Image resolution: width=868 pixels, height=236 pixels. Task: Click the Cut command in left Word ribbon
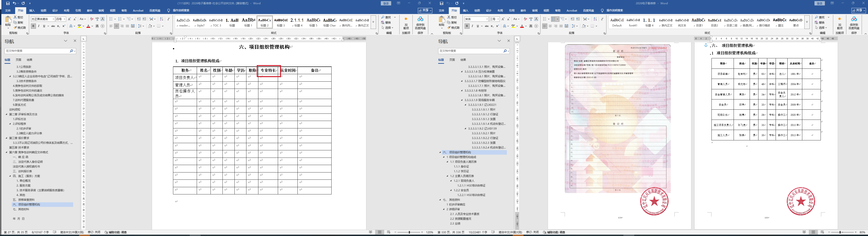tap(19, 17)
